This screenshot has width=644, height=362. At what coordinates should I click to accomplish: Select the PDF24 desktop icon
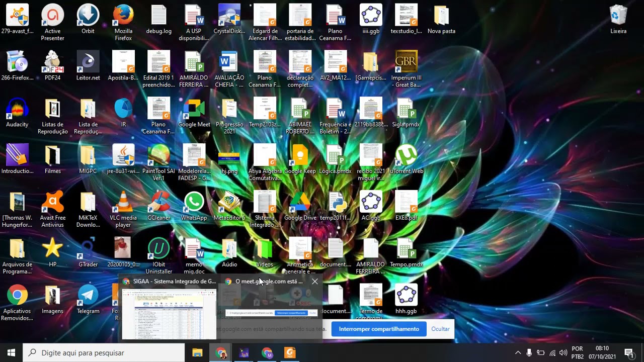click(x=52, y=66)
